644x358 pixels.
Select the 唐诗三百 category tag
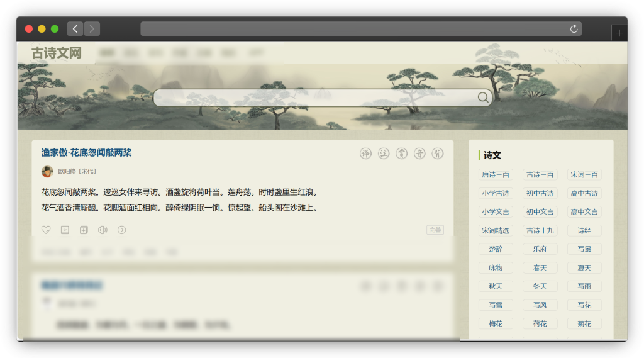click(x=496, y=174)
